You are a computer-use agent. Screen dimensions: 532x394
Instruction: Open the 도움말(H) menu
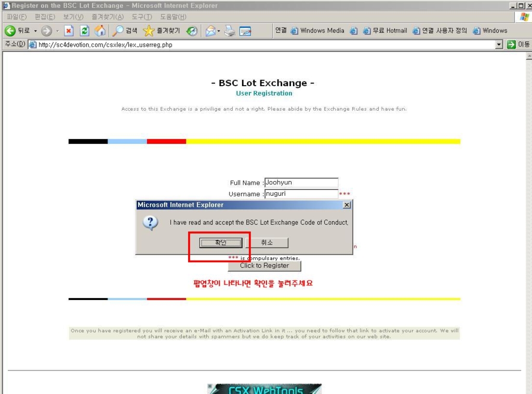[x=173, y=17]
